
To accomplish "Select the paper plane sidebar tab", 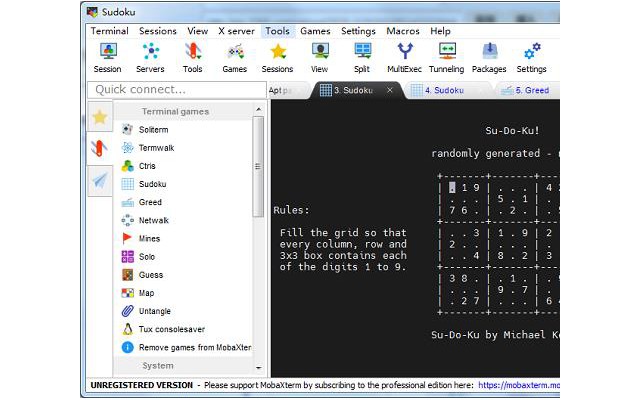I will click(100, 180).
